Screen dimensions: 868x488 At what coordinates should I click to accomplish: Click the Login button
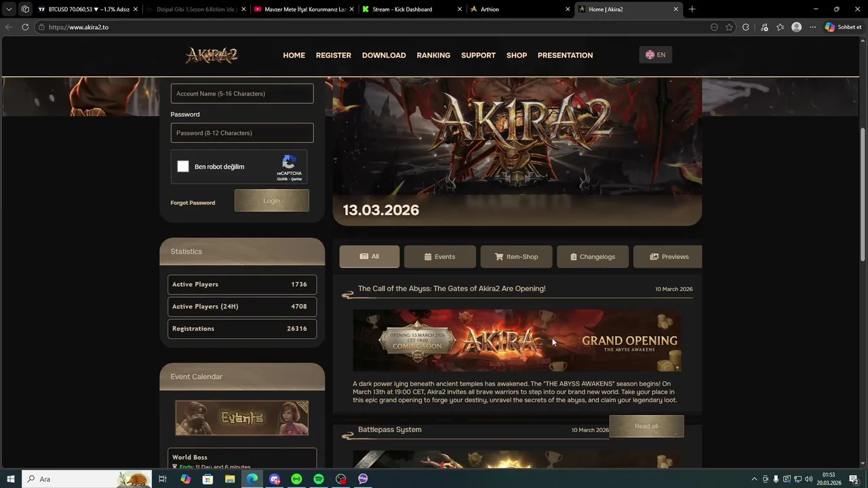272,201
